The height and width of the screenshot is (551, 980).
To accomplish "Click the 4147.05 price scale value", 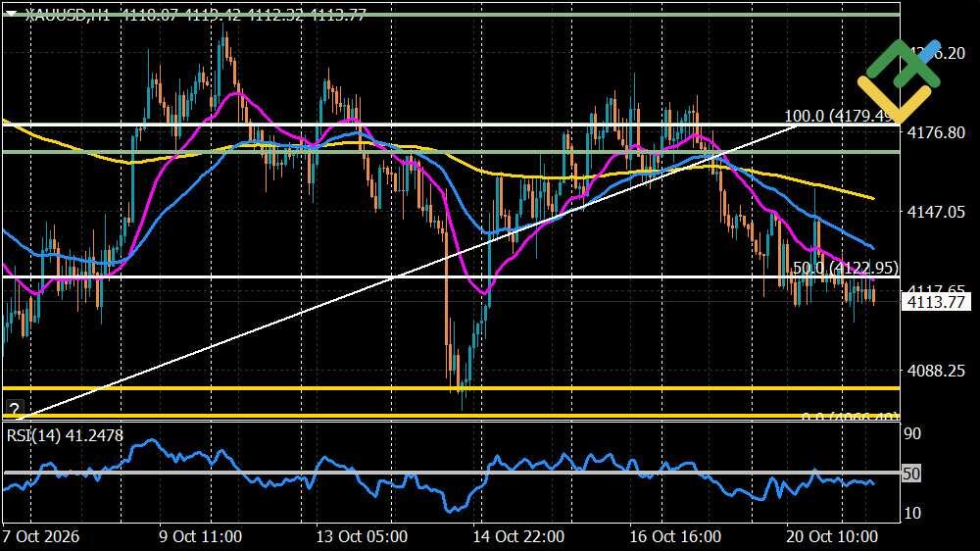I will 936,212.
